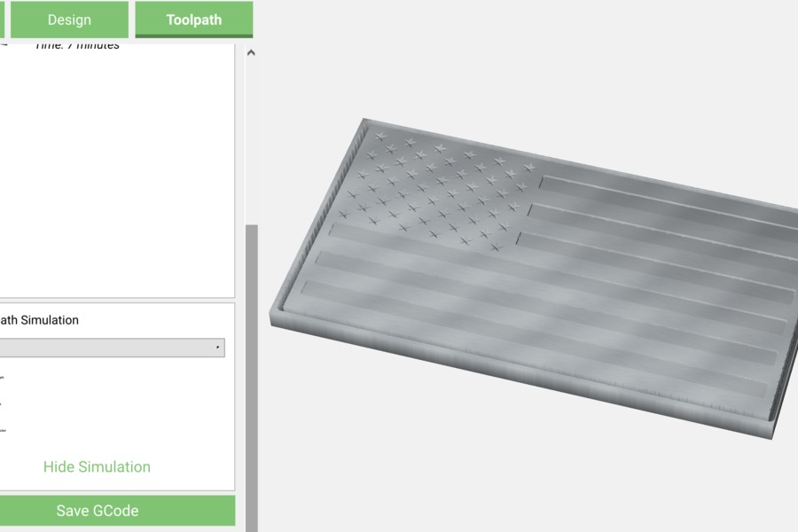Screen dimensions: 798x532
Task: Click the Toolpath Simulation section heading
Action: tap(39, 320)
